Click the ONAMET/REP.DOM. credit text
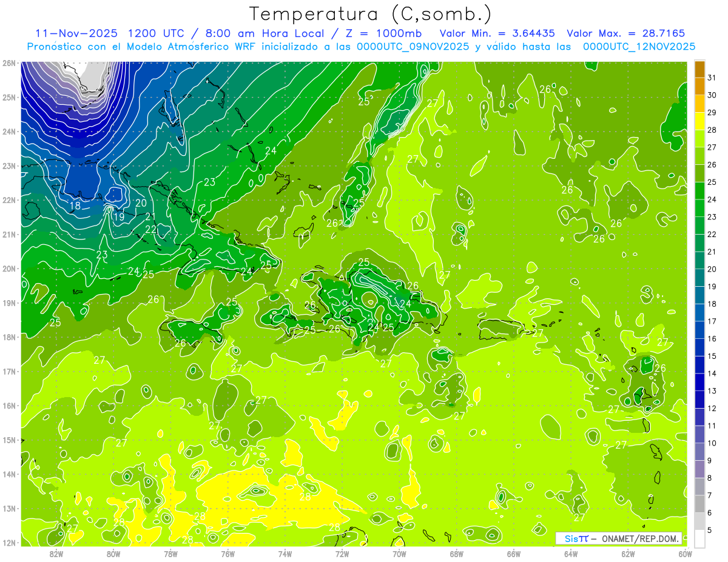 [x=639, y=538]
